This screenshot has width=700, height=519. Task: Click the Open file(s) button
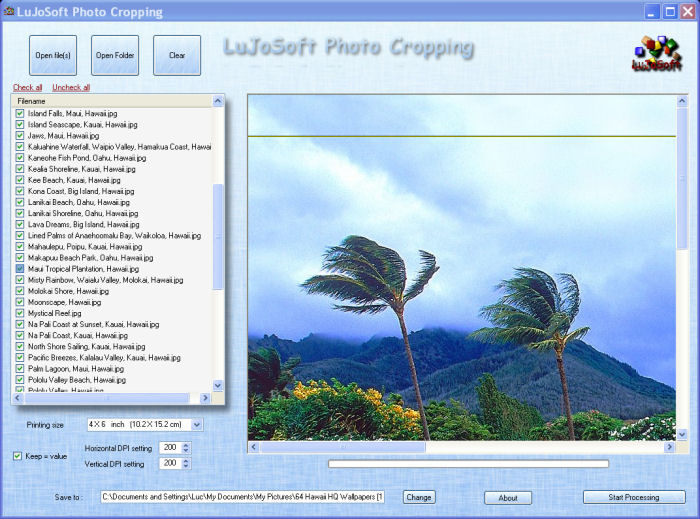53,55
